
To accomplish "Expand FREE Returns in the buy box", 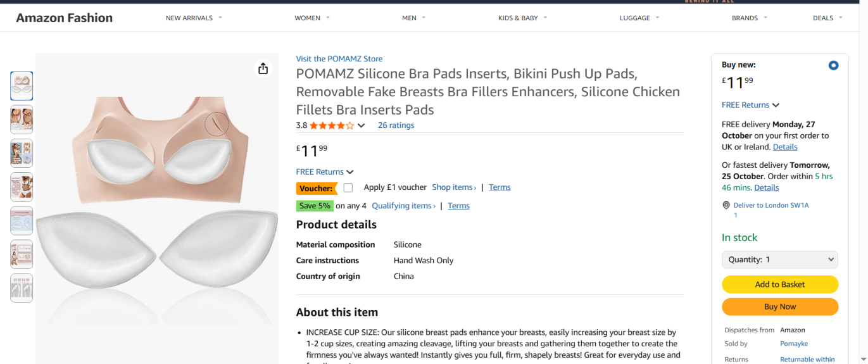I will [x=750, y=105].
